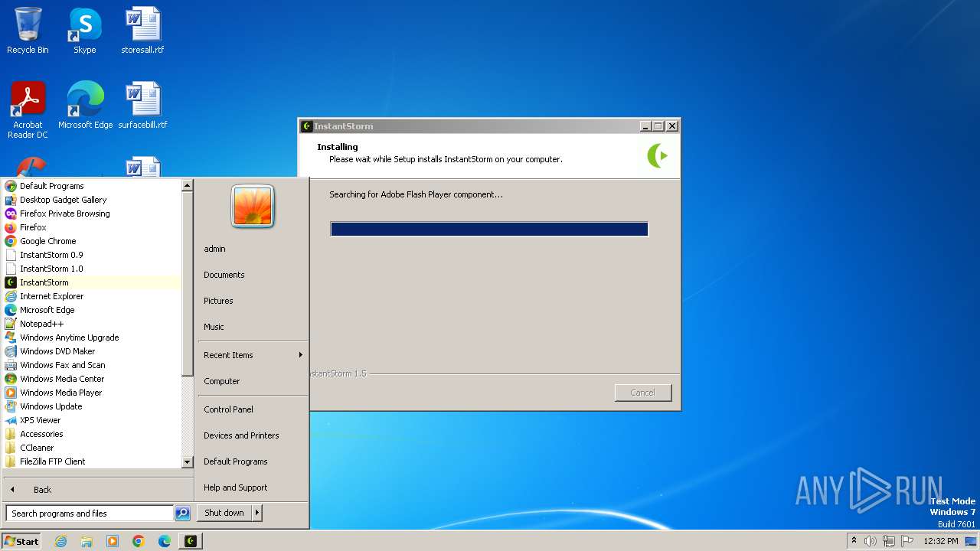
Task: Open Desktop Gadget Gallery entry
Action: tap(92, 200)
